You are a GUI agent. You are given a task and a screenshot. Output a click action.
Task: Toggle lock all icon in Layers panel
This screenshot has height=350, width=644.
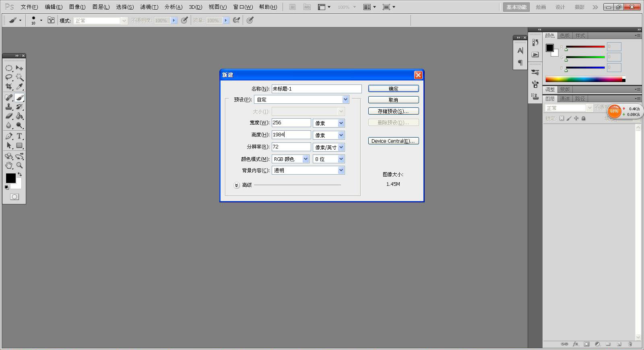(x=584, y=118)
